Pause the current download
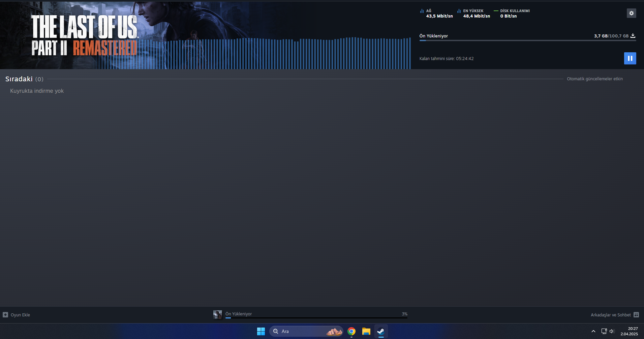This screenshot has width=644, height=339. pyautogui.click(x=630, y=58)
